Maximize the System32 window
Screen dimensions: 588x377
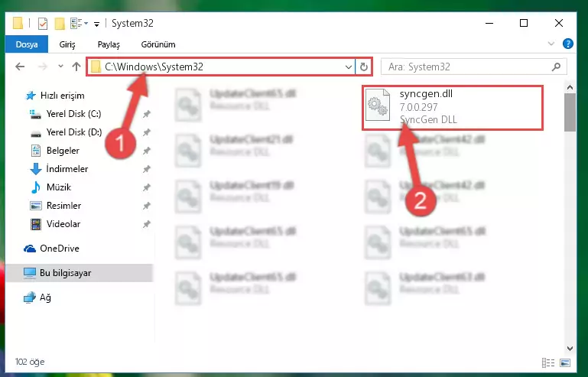pyautogui.click(x=524, y=23)
